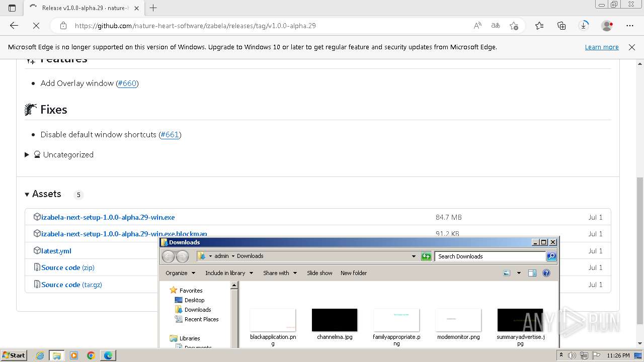Image resolution: width=644 pixels, height=362 pixels.
Task: Add this page to favorites
Action: (514, 26)
